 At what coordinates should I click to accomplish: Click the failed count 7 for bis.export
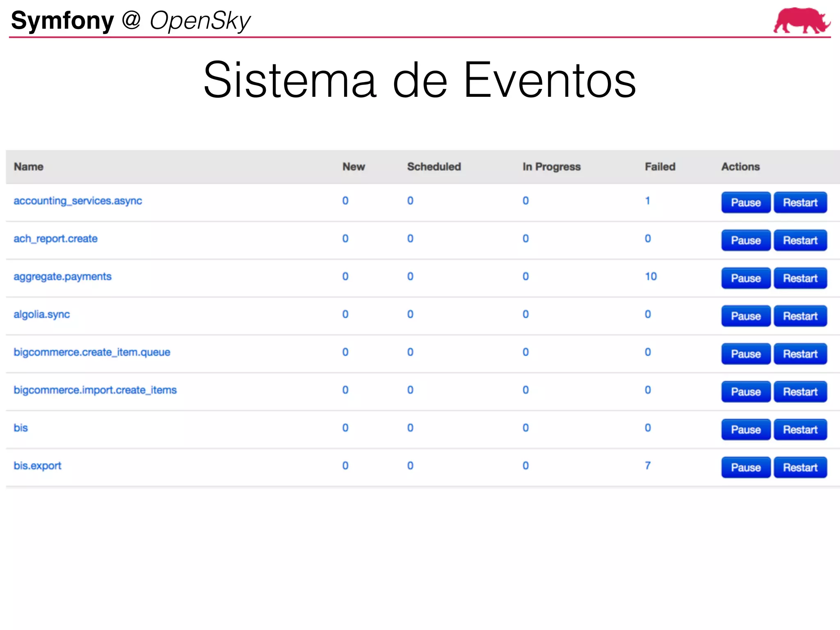pyautogui.click(x=648, y=466)
